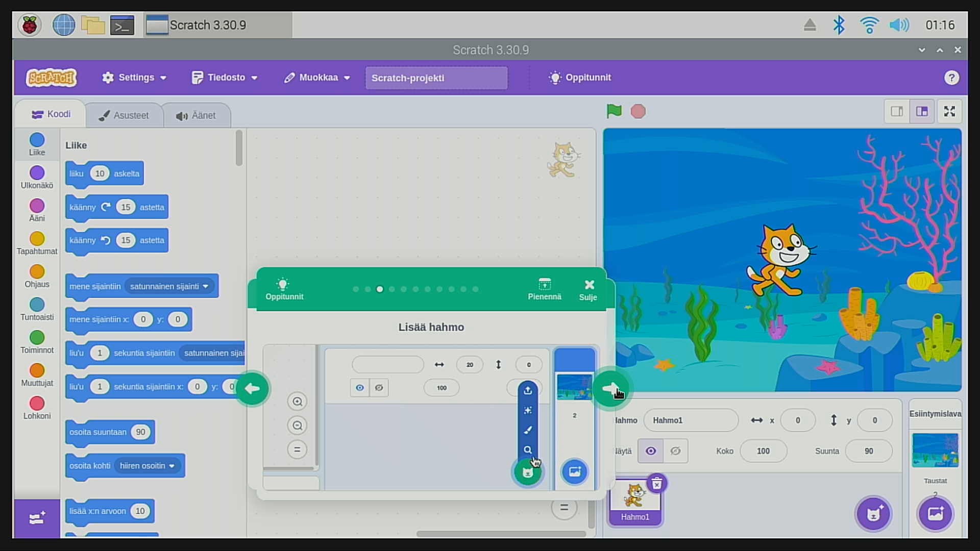Launch the web browser from the taskbar
Viewport: 980px width, 551px height.
pyautogui.click(x=64, y=25)
